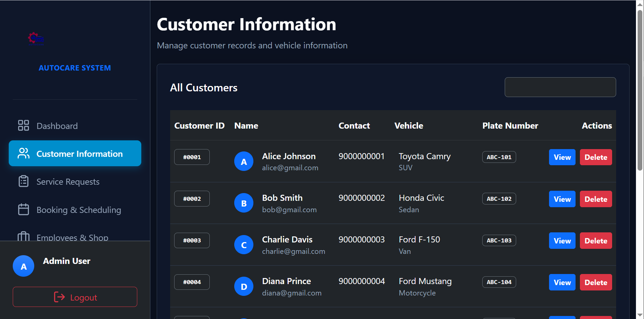This screenshot has height=319, width=644.
Task: Click the Admin User avatar
Action: [x=23, y=266]
